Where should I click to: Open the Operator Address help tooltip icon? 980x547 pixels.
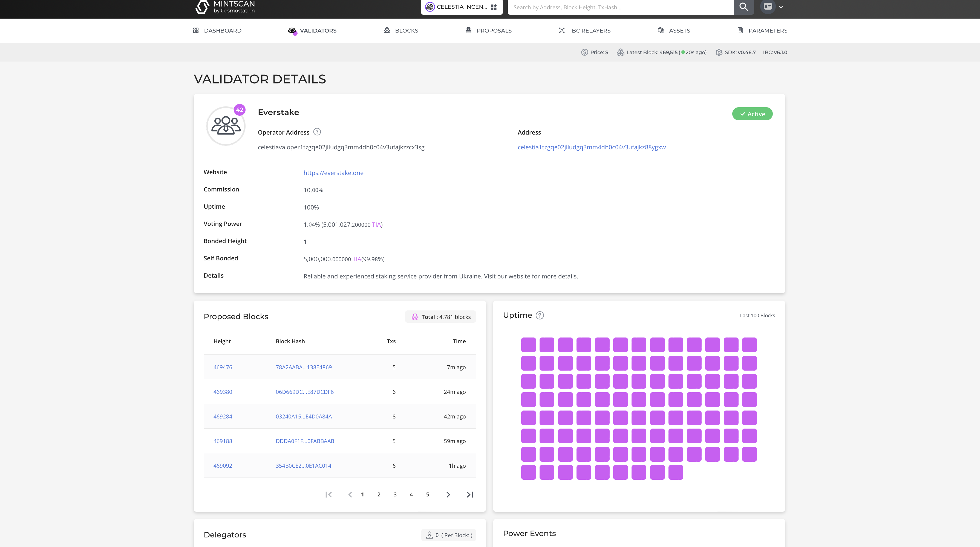coord(317,132)
